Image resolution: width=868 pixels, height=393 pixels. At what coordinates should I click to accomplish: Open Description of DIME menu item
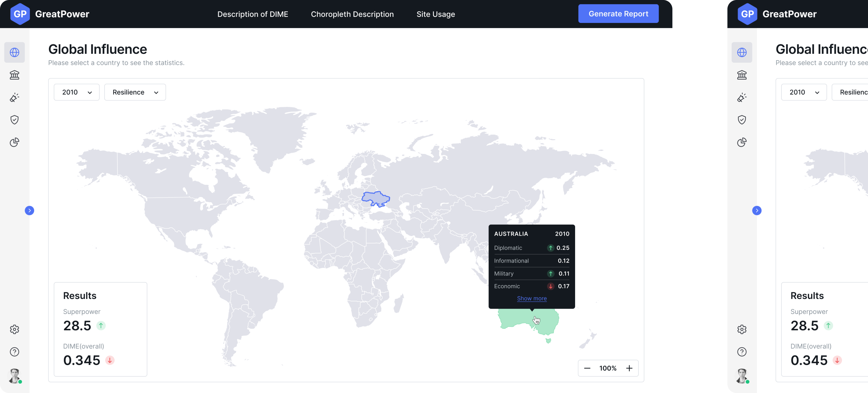click(252, 14)
